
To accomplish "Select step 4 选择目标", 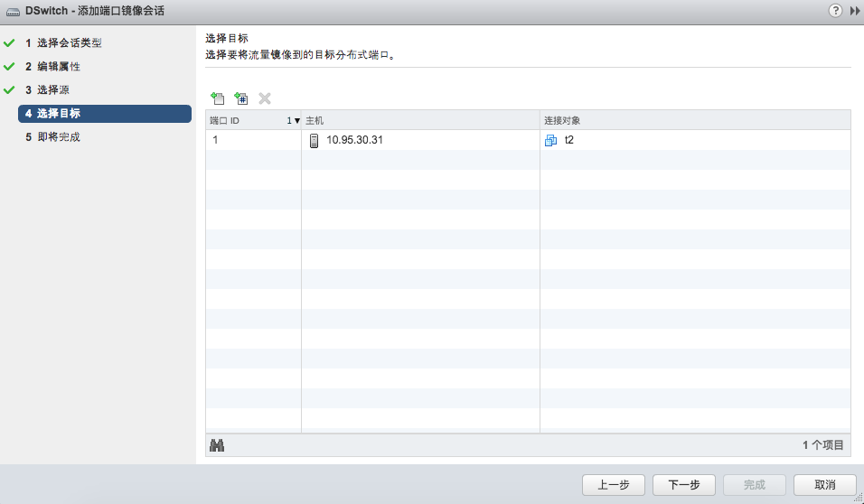I will click(105, 114).
